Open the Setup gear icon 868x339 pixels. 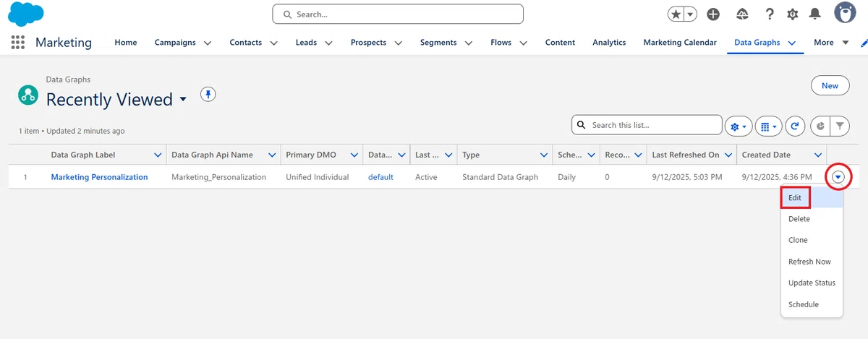coord(793,14)
